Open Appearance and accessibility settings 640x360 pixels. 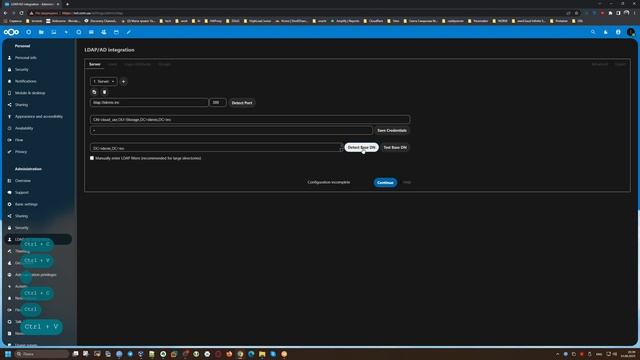click(x=39, y=117)
